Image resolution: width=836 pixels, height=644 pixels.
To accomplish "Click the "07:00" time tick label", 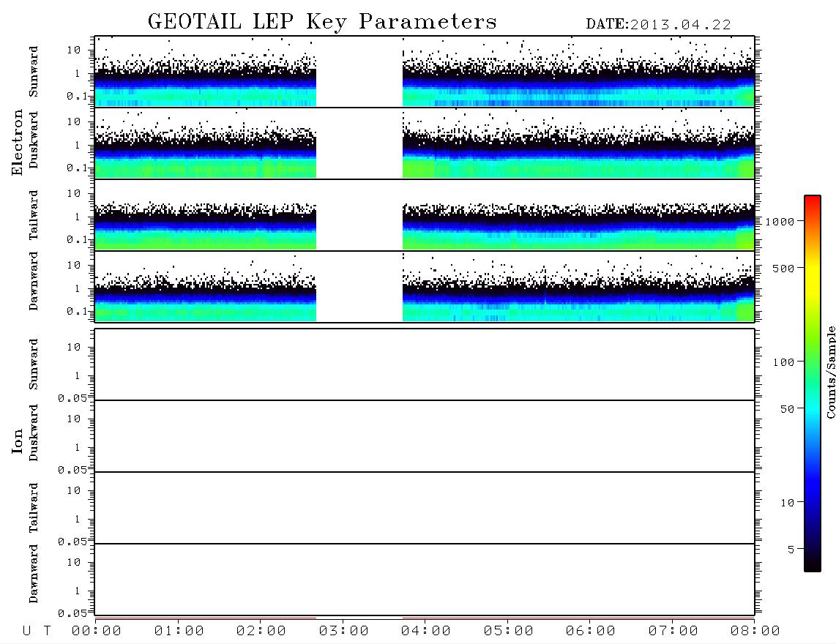I will 673,632.
